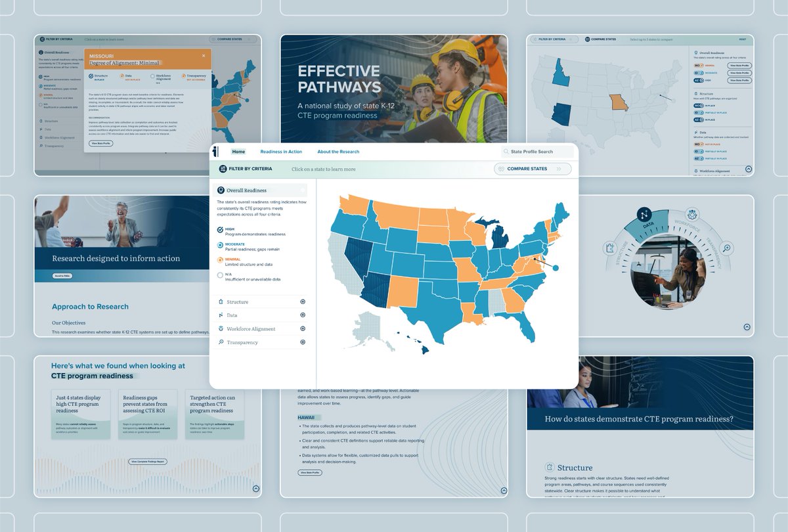
Task: Click the Structure icon in the demonstrate-readiness screen
Action: tap(549, 467)
